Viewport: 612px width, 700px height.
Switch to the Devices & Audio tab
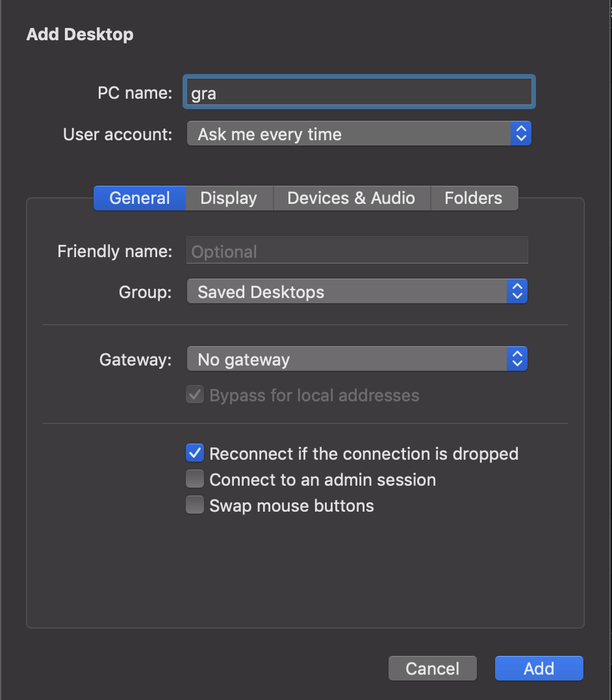click(x=351, y=198)
